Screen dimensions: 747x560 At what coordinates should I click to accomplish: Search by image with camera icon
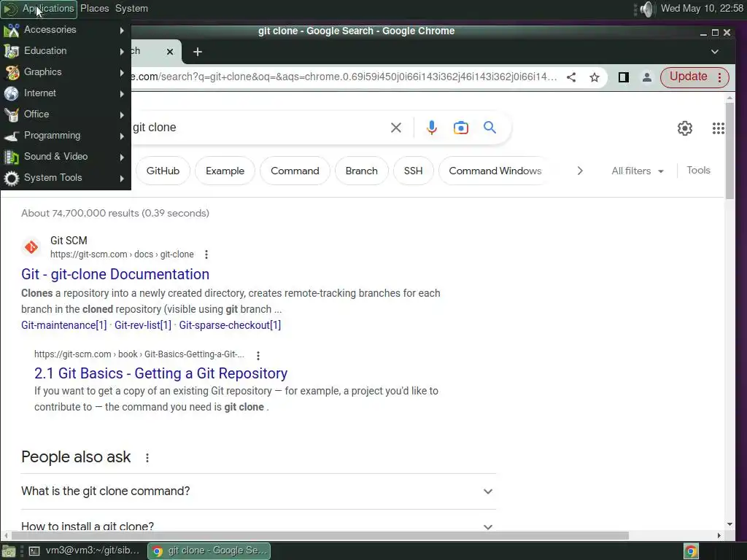(461, 128)
